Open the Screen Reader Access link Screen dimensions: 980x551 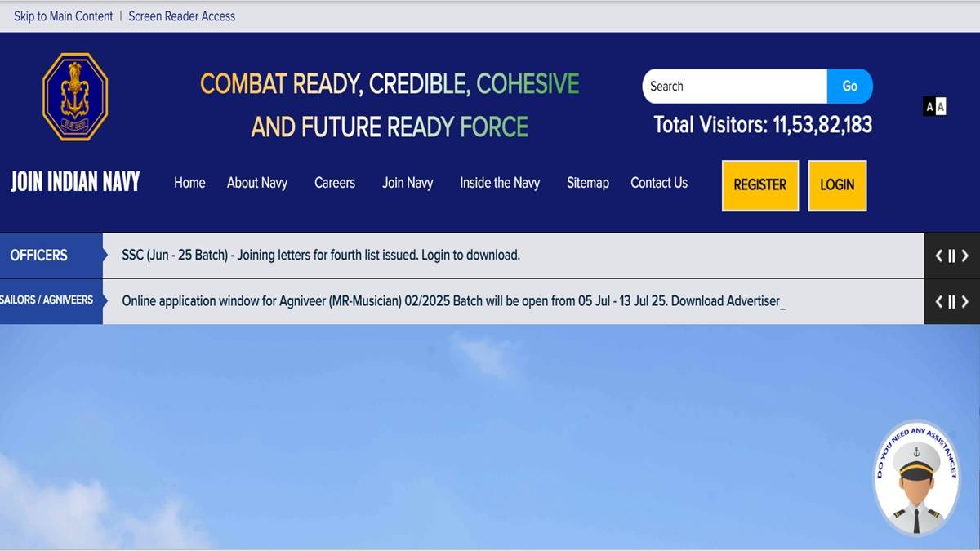[x=182, y=16]
